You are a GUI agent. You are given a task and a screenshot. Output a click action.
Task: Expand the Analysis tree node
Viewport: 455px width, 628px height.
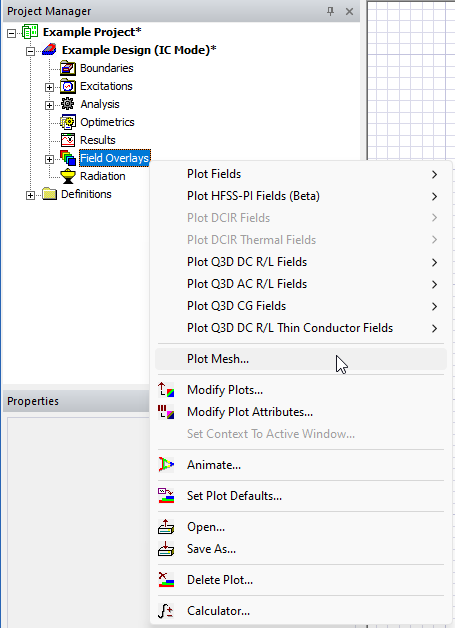point(49,105)
